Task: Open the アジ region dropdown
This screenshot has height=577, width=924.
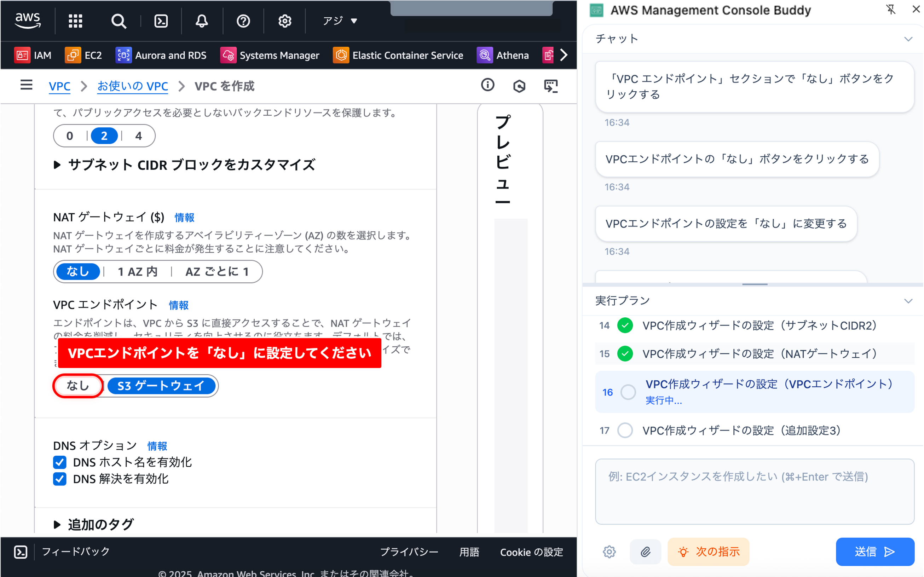Action: (x=340, y=21)
